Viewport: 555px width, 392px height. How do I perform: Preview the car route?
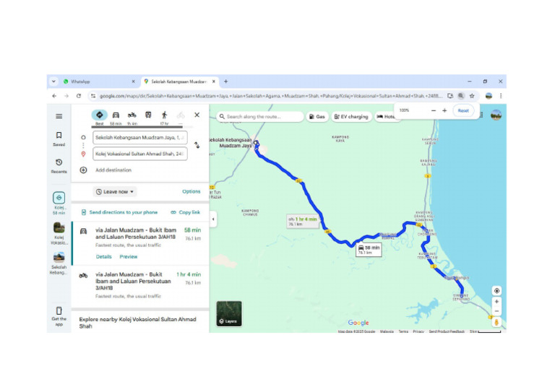[x=129, y=256]
